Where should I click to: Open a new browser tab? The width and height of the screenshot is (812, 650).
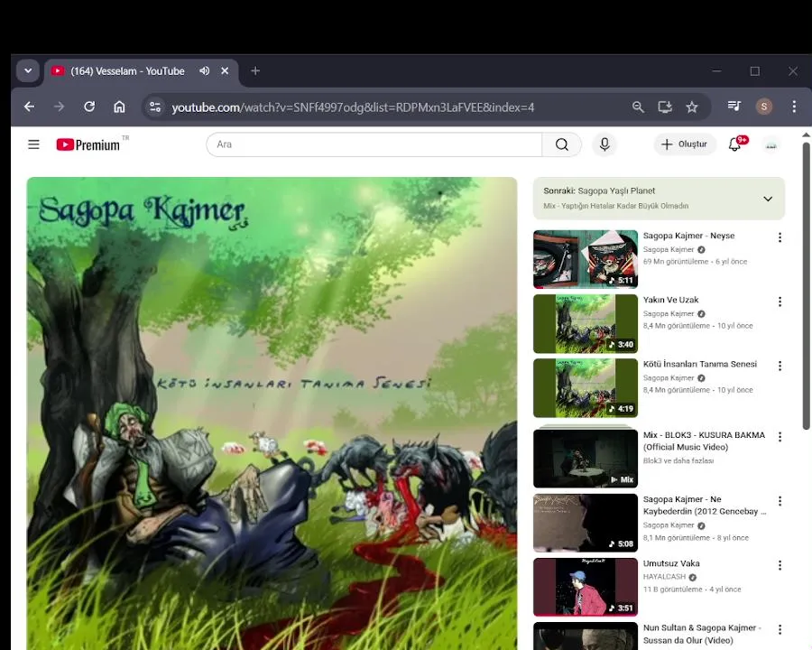point(255,71)
